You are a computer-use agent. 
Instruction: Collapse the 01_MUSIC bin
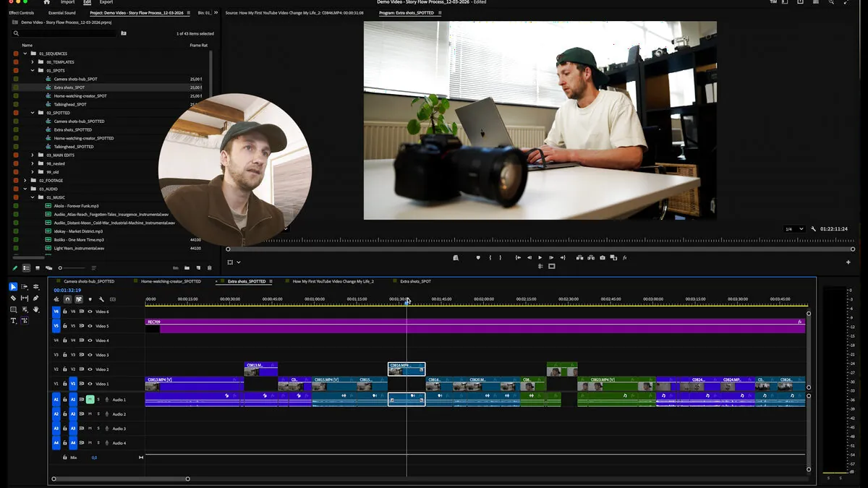coord(32,197)
